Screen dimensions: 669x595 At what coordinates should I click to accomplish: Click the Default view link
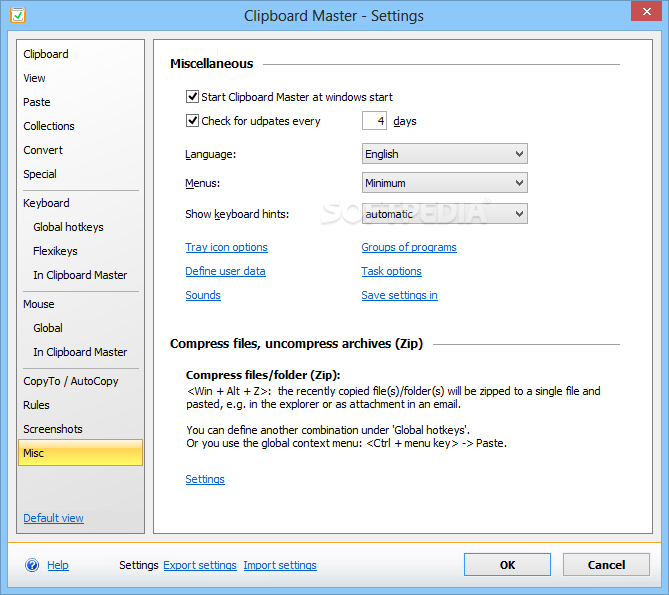[53, 518]
